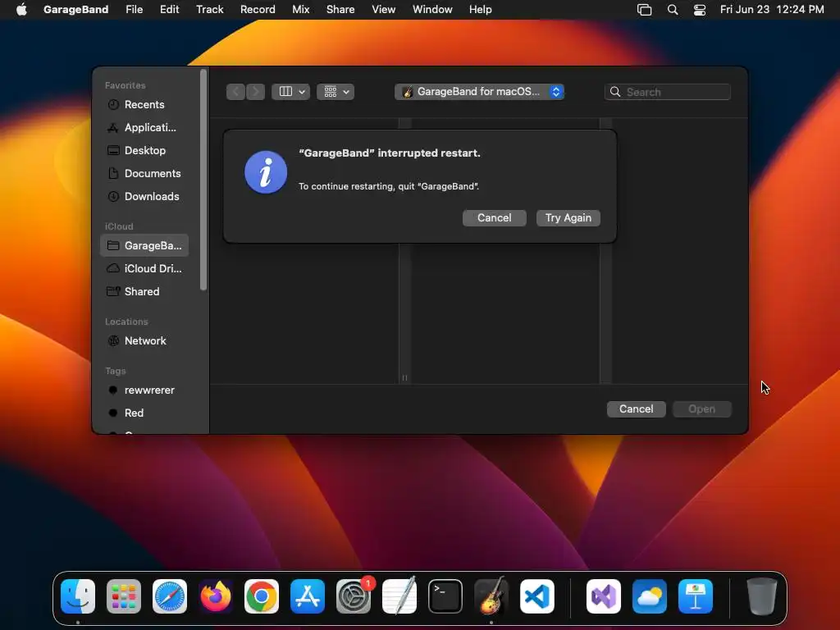Open the group-by options dropdown
The height and width of the screenshot is (630, 840).
point(336,92)
